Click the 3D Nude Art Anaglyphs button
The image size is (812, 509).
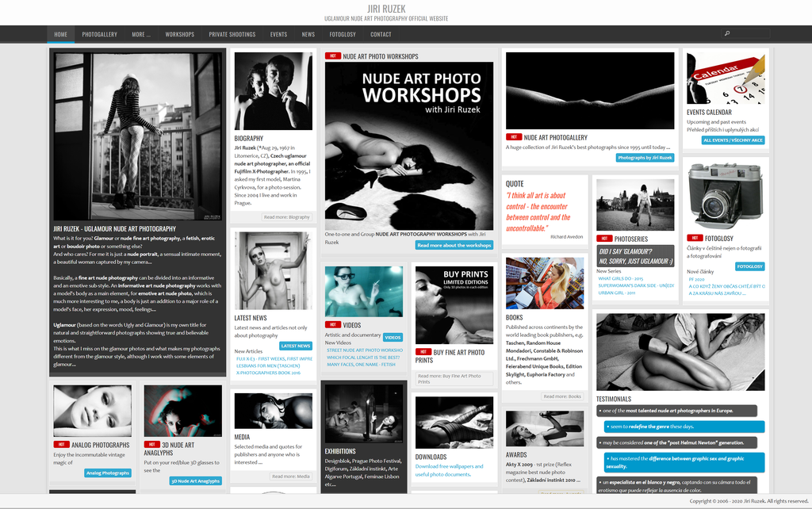click(x=196, y=481)
